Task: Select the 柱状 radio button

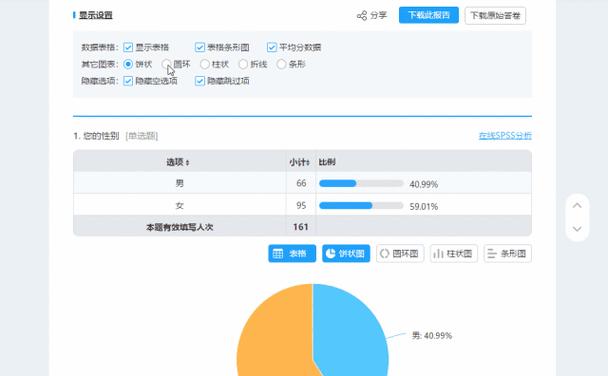Action: [205, 64]
